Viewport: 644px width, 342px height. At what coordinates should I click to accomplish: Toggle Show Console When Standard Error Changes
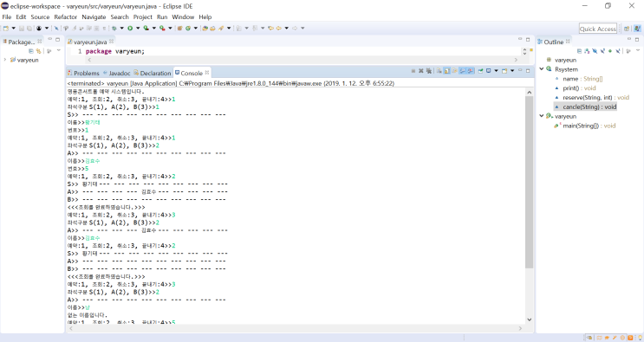471,70
